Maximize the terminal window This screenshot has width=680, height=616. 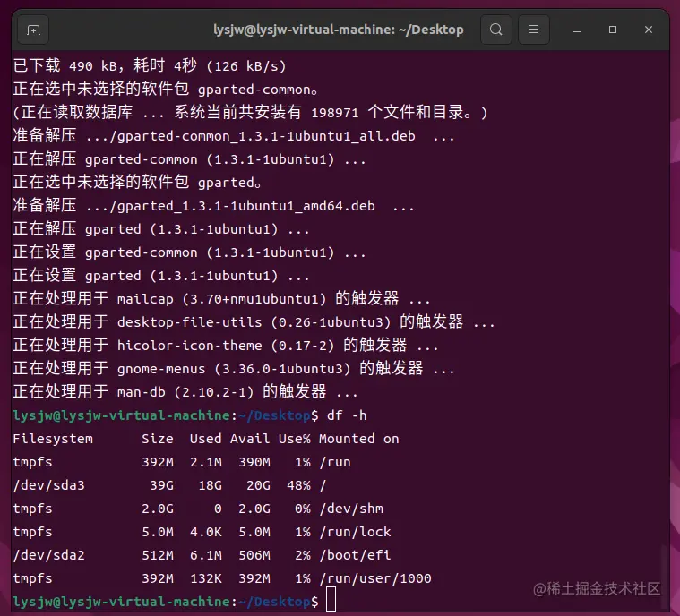pos(613,30)
